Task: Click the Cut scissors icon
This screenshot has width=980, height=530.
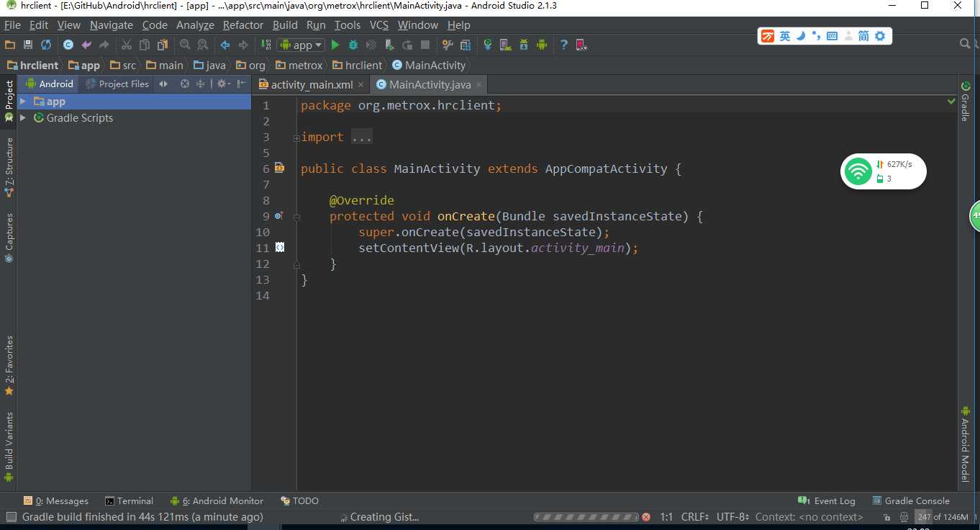Action: (127, 45)
